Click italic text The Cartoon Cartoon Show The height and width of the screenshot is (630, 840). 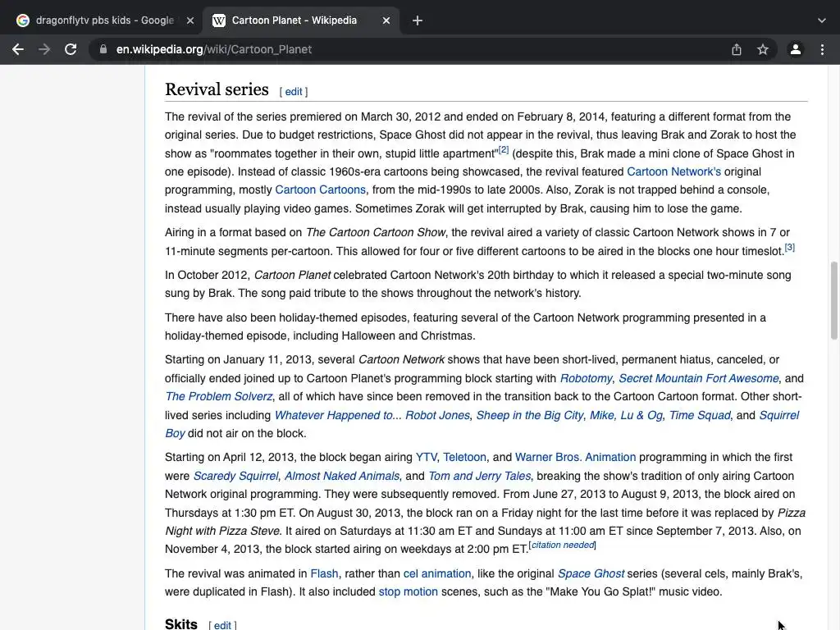(376, 232)
